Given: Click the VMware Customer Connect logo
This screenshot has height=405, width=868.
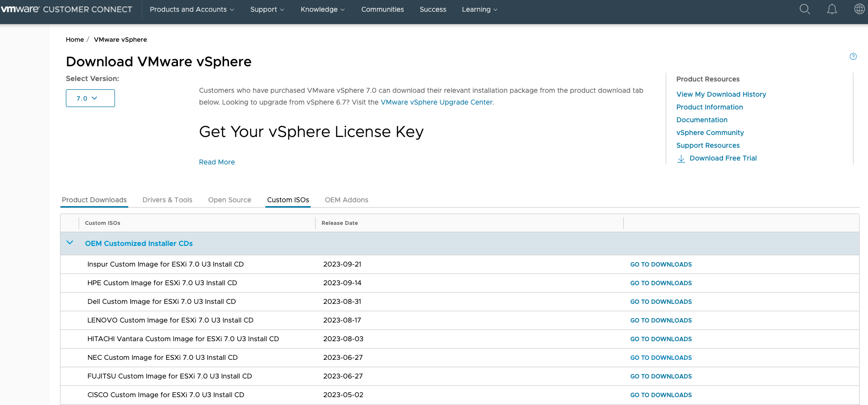Looking at the screenshot, I should click(67, 9).
